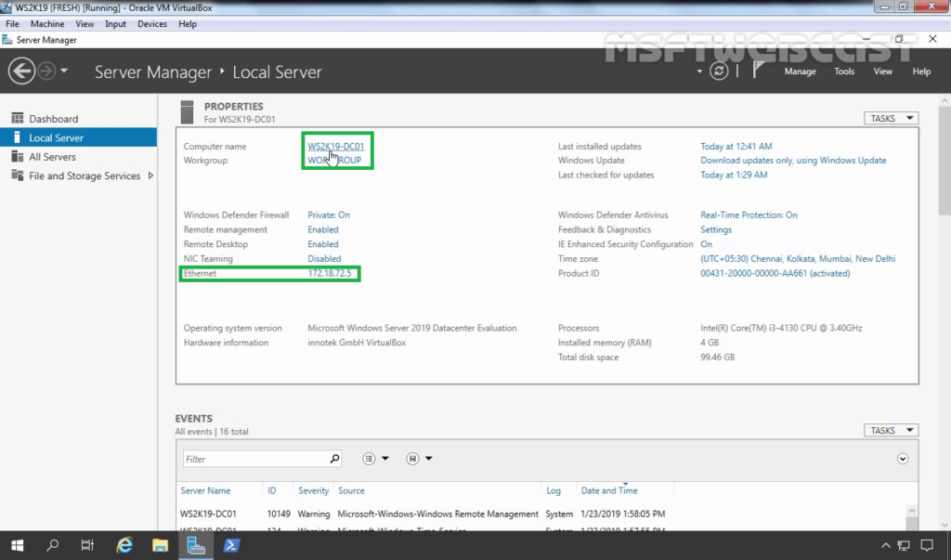
Task: Open Internet Explorer from the taskbar
Action: pos(124,545)
